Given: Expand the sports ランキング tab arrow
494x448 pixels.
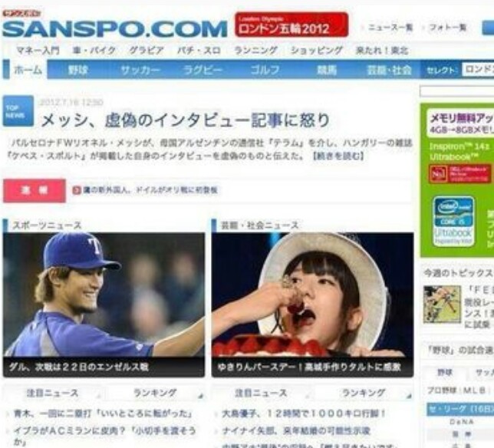Looking at the screenshot, I should (x=201, y=396).
